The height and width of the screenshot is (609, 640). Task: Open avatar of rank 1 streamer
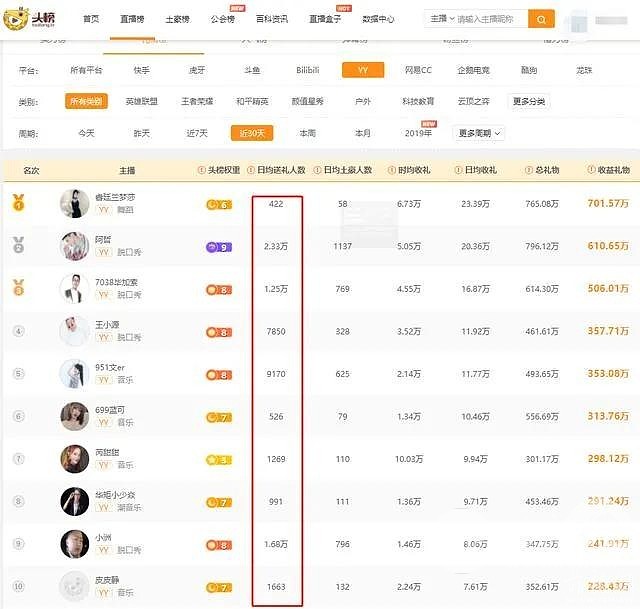pos(74,203)
